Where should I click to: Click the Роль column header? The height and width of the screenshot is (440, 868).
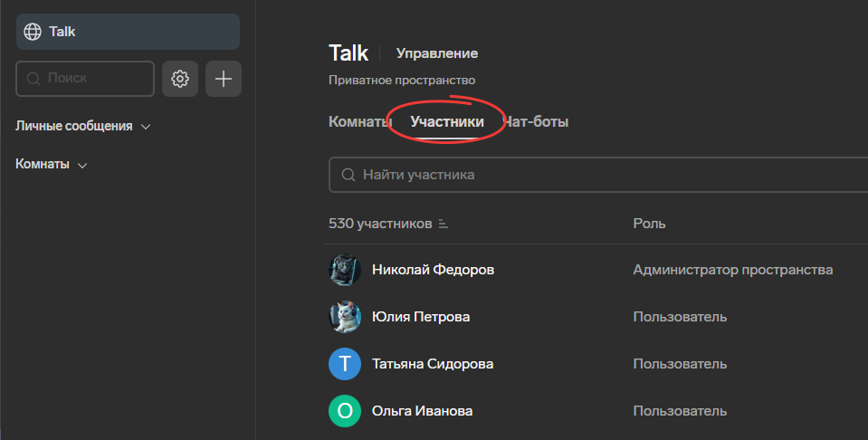pyautogui.click(x=649, y=224)
